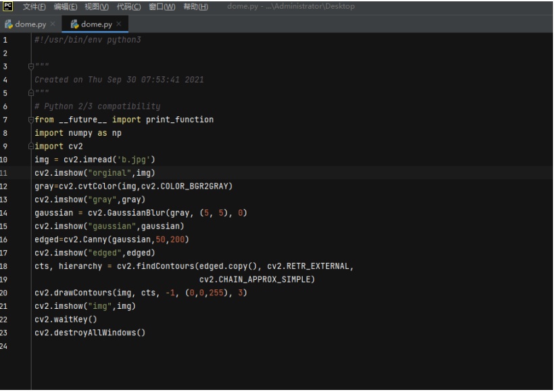Open the 帮助(H) Help menu
Viewport: 555px width, 392px height.
pyautogui.click(x=195, y=7)
